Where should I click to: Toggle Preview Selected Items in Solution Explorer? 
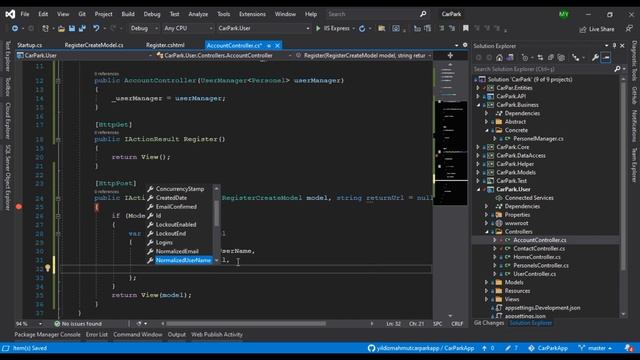[606, 58]
